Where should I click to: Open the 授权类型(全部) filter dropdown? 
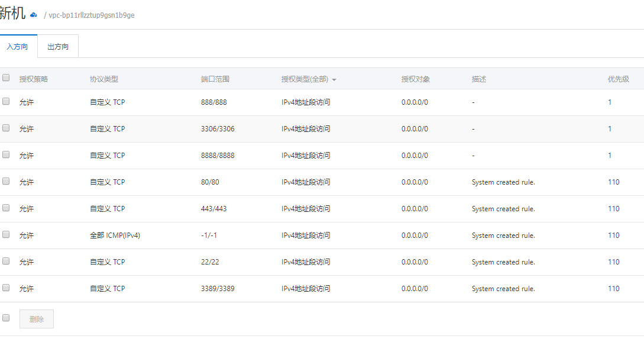coord(308,78)
